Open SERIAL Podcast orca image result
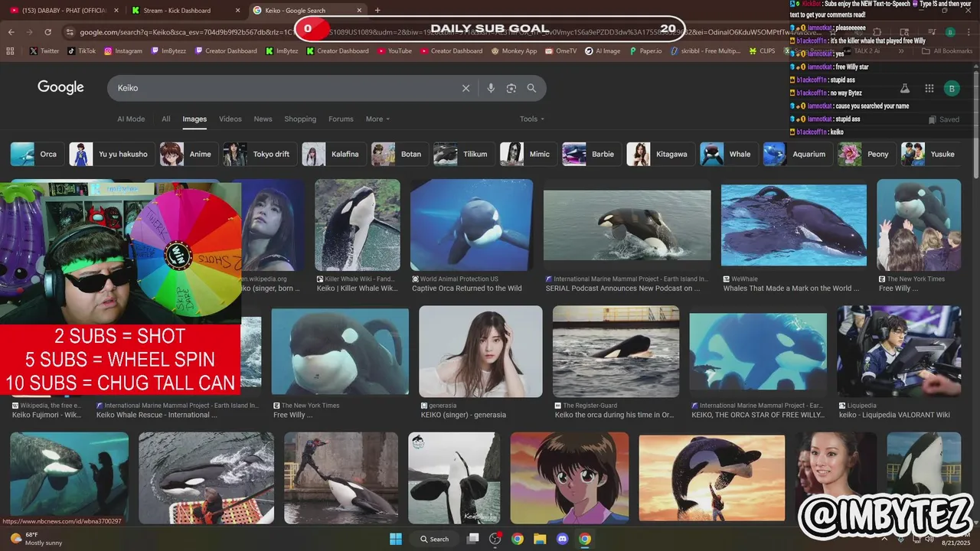Screen dimensions: 980x551 627,225
